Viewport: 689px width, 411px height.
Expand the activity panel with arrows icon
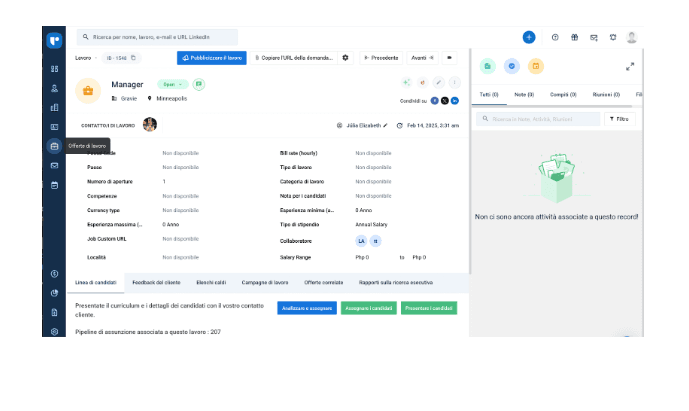pos(630,67)
